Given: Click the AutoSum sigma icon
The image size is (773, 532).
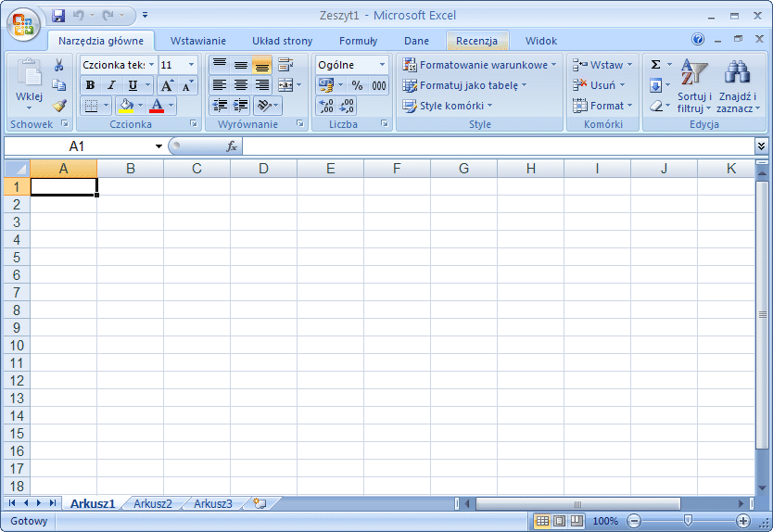Looking at the screenshot, I should coord(656,65).
